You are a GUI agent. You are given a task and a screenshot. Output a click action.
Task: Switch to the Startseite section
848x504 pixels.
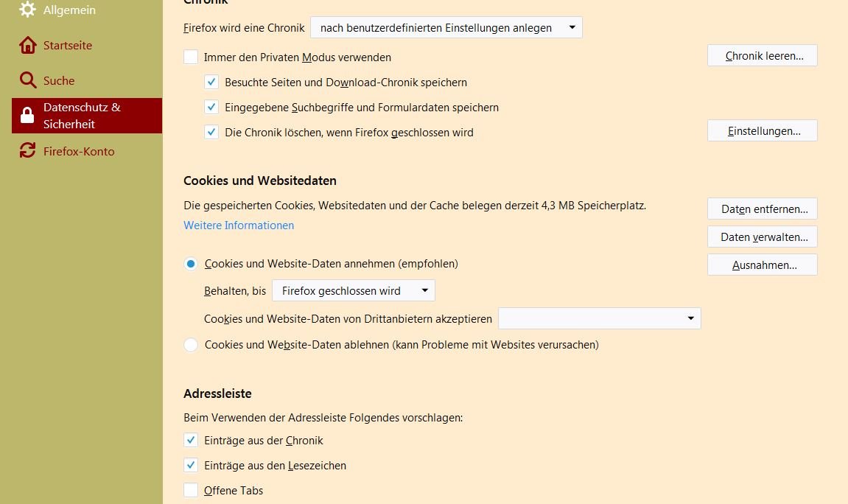click(x=68, y=46)
